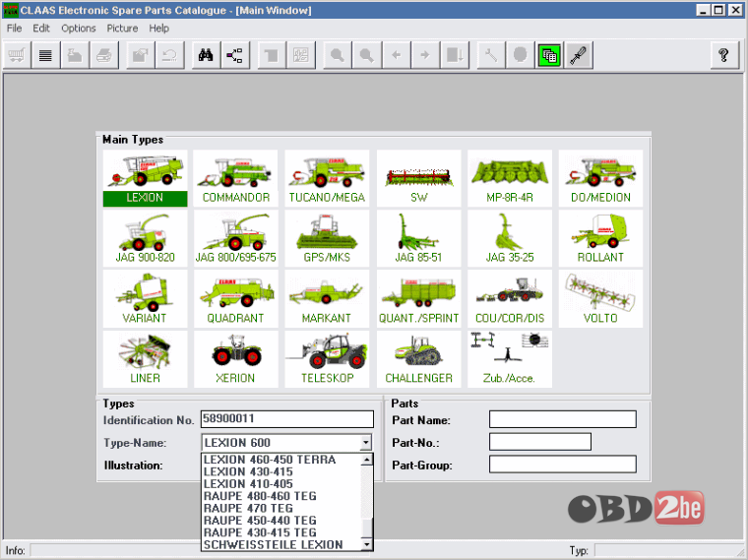Screen dimensions: 748x560
Task: Collapse the Type-Name combo box arrow
Action: click(365, 443)
